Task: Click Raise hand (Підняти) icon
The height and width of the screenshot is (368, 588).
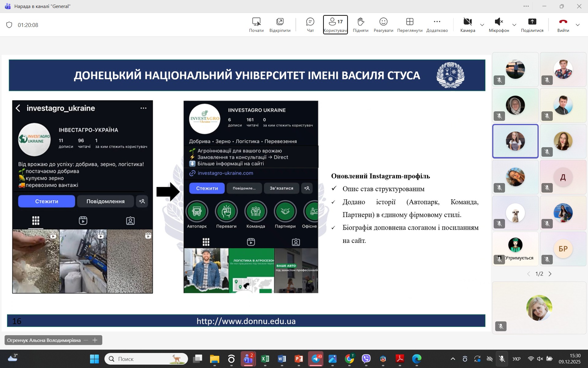Action: [x=360, y=24]
